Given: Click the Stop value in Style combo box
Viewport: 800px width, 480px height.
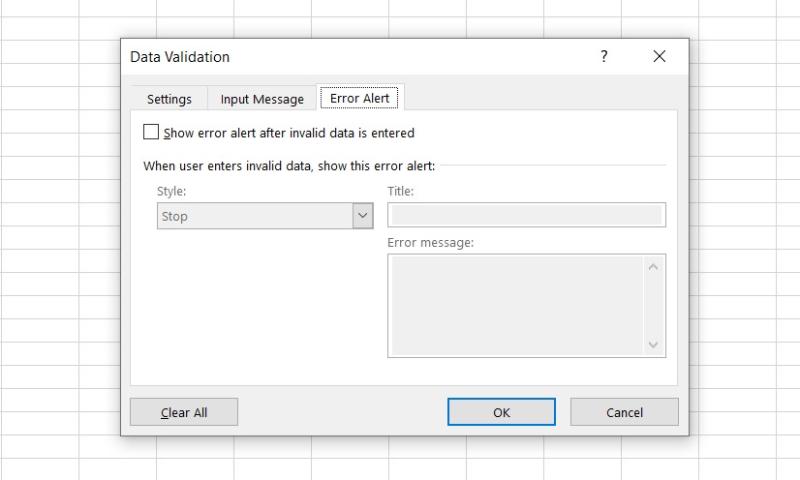Looking at the screenshot, I should point(254,216).
